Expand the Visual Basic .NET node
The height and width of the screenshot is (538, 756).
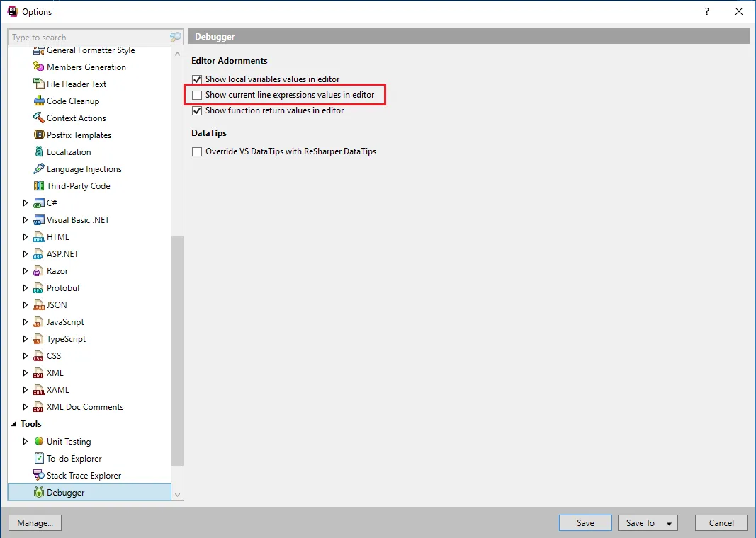[x=25, y=219]
